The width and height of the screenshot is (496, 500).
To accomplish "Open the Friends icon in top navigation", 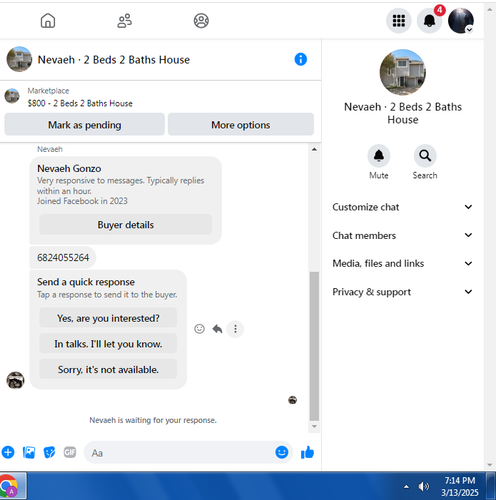I will pos(125,21).
